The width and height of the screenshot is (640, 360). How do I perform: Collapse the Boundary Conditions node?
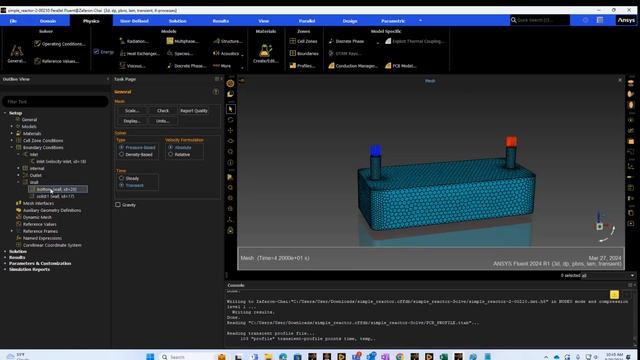click(x=12, y=147)
